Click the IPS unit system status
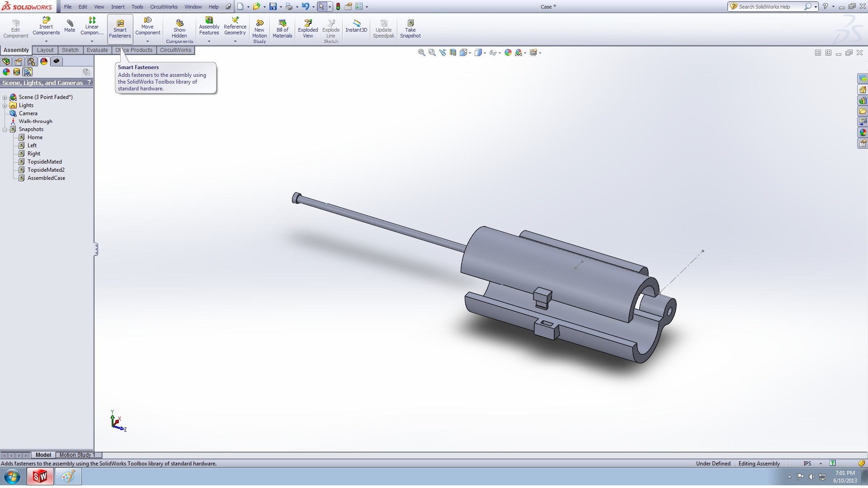 click(x=807, y=464)
